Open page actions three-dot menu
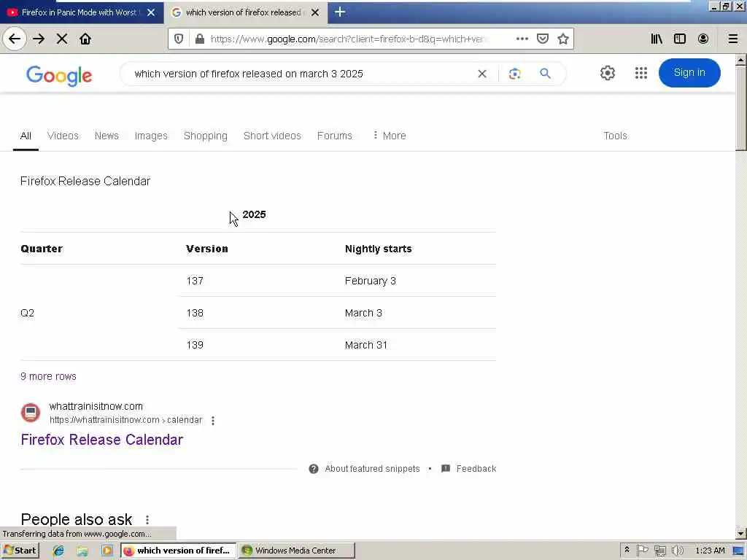Screen dimensions: 747x560 522,39
